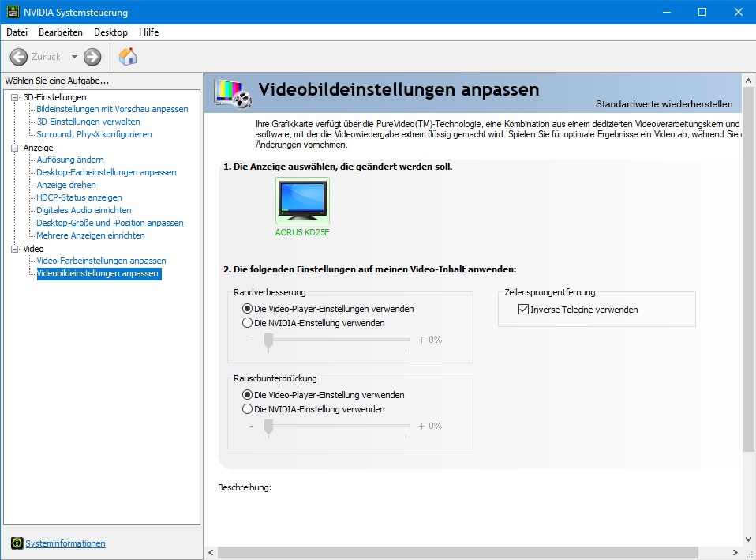
Task: Open Desktop-Größe und -Position anpassen
Action: (110, 223)
